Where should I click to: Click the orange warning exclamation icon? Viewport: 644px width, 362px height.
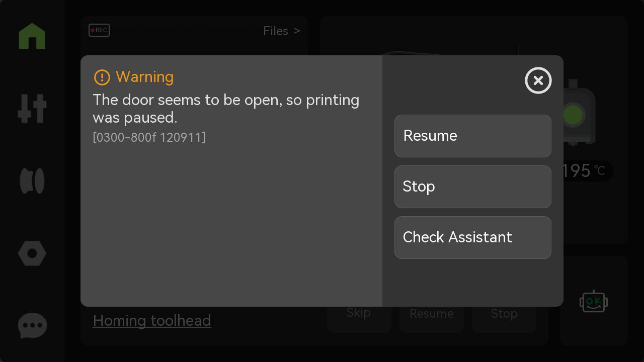click(x=102, y=77)
